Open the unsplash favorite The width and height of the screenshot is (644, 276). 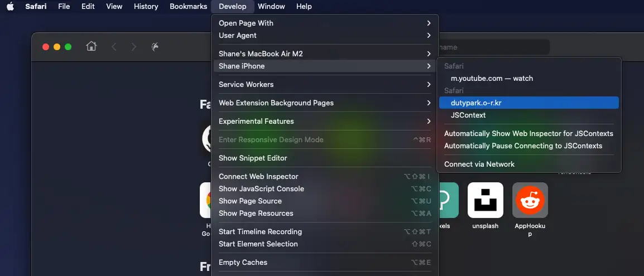pyautogui.click(x=486, y=200)
